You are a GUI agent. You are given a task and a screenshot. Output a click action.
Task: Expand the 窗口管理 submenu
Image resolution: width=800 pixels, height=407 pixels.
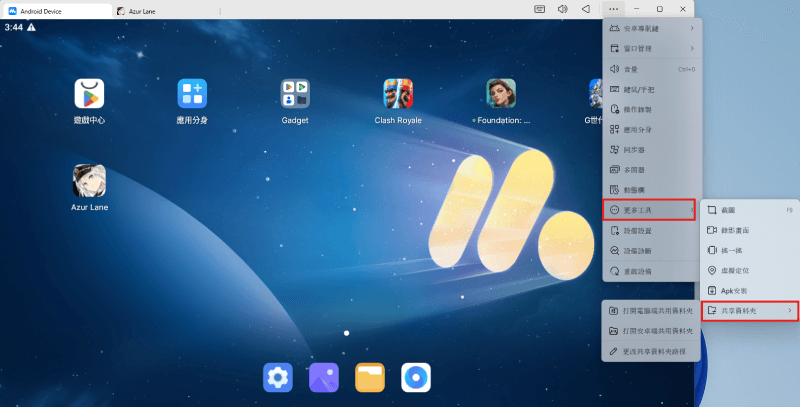tap(652, 48)
